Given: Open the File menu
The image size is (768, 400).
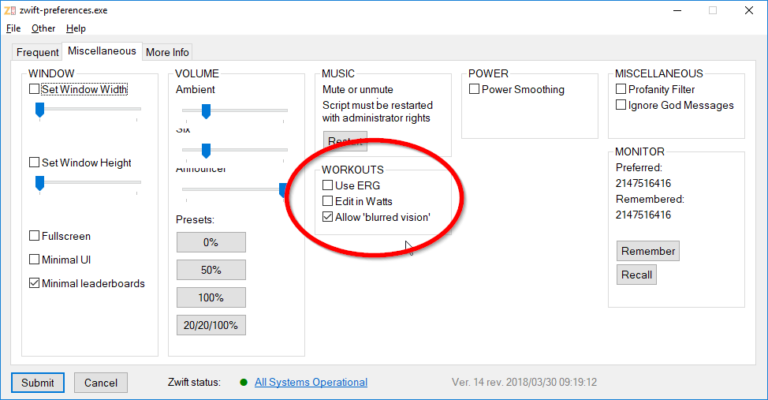Looking at the screenshot, I should coord(13,28).
